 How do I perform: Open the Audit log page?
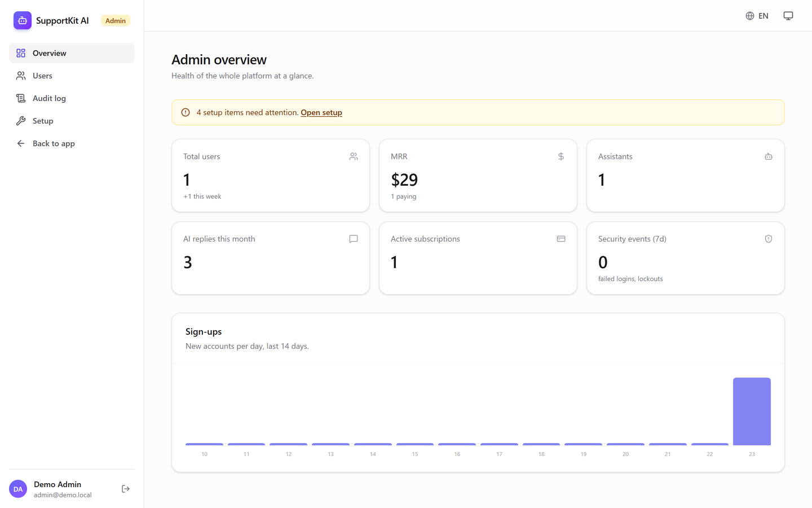(x=72, y=98)
